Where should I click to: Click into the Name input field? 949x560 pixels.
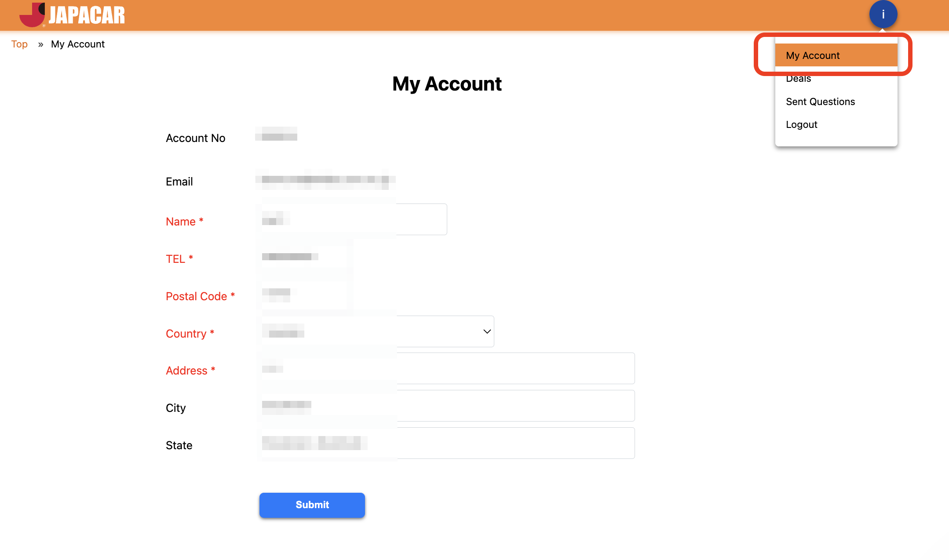point(352,219)
